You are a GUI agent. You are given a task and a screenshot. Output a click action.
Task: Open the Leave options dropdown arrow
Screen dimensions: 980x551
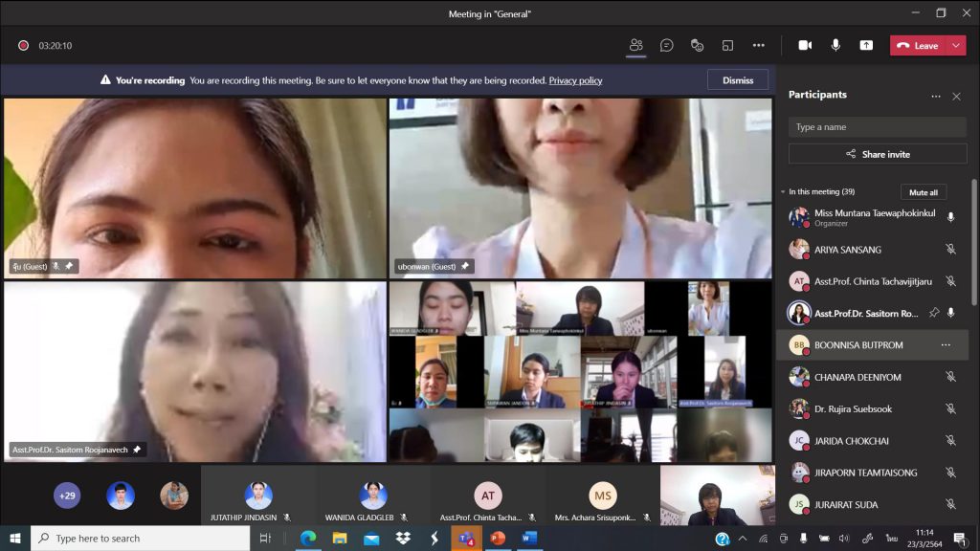pyautogui.click(x=956, y=46)
